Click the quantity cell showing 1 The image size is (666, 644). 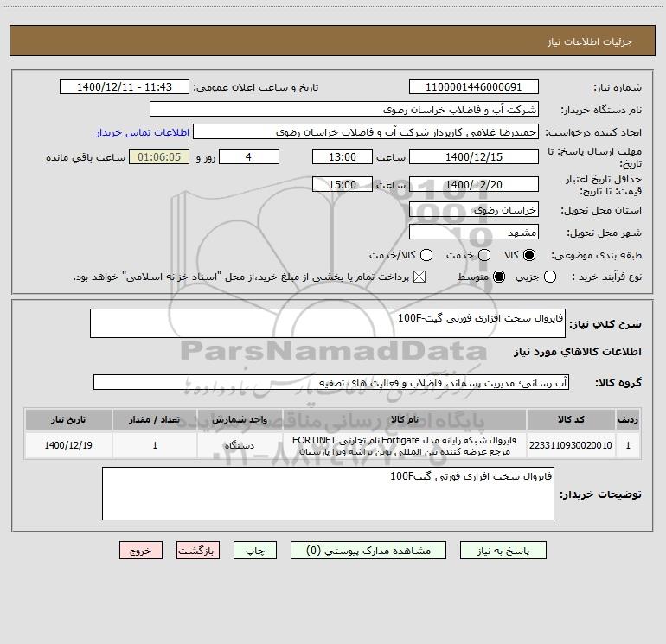coord(155,445)
